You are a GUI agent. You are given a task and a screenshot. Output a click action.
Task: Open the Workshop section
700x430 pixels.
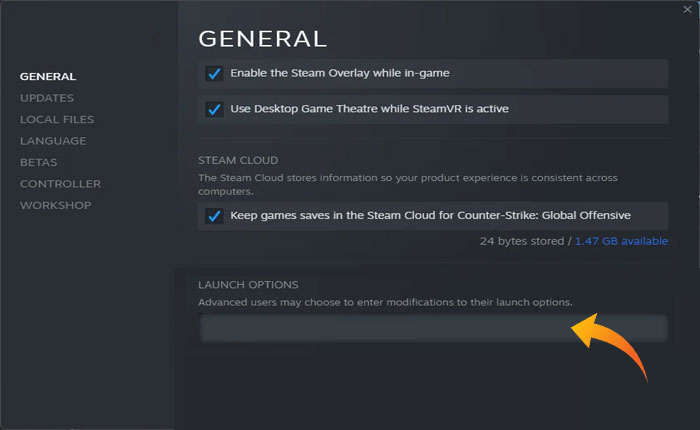55,205
